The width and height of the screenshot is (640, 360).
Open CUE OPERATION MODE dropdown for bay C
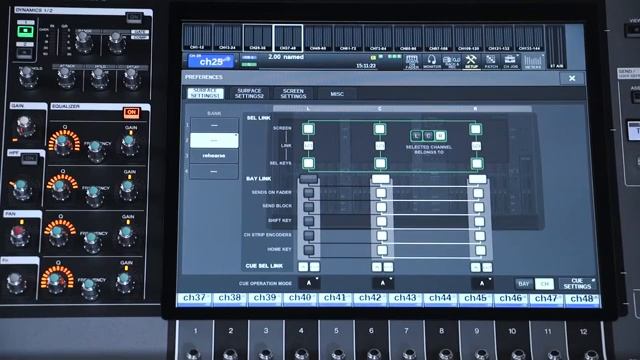pos(382,282)
